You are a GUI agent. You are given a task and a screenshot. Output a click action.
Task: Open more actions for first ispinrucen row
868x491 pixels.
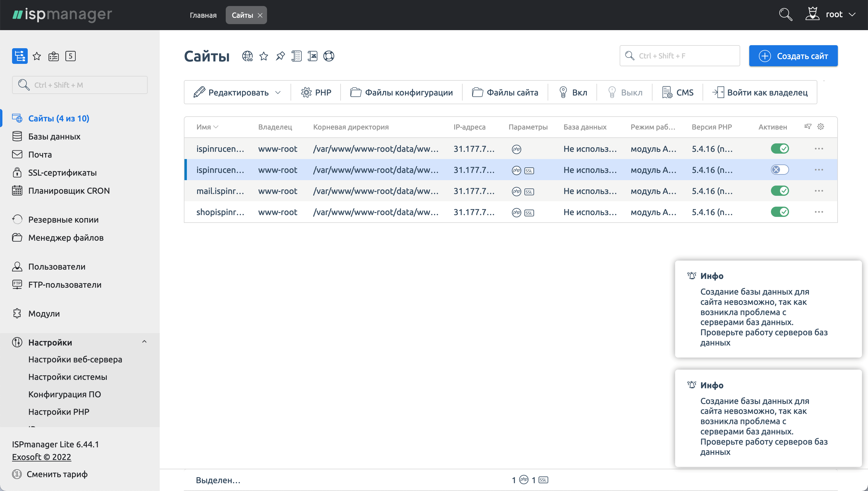pyautogui.click(x=819, y=149)
